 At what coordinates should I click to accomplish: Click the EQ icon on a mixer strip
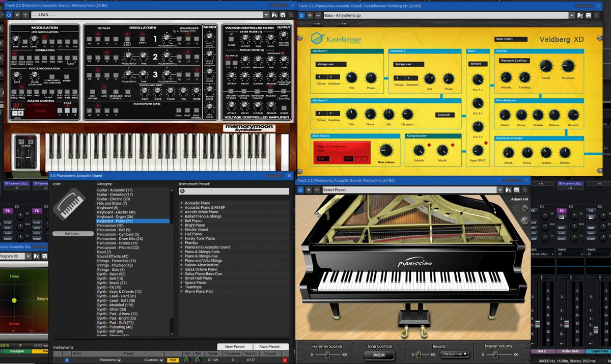coord(17,207)
